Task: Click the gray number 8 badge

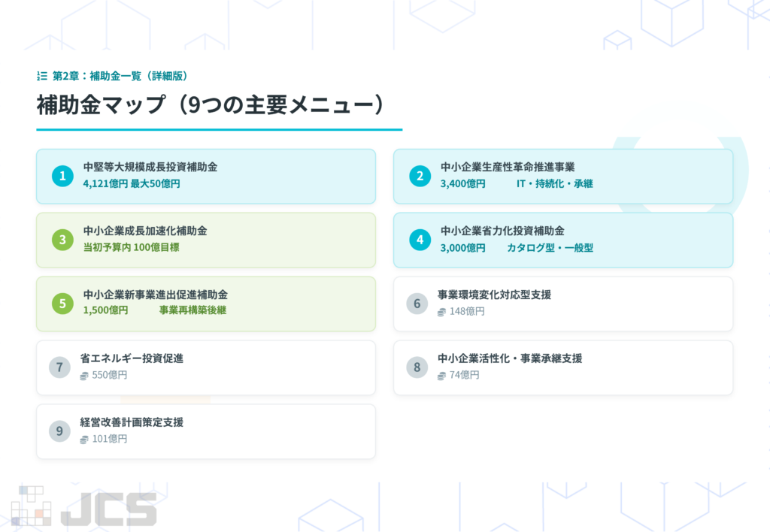Action: coord(417,367)
